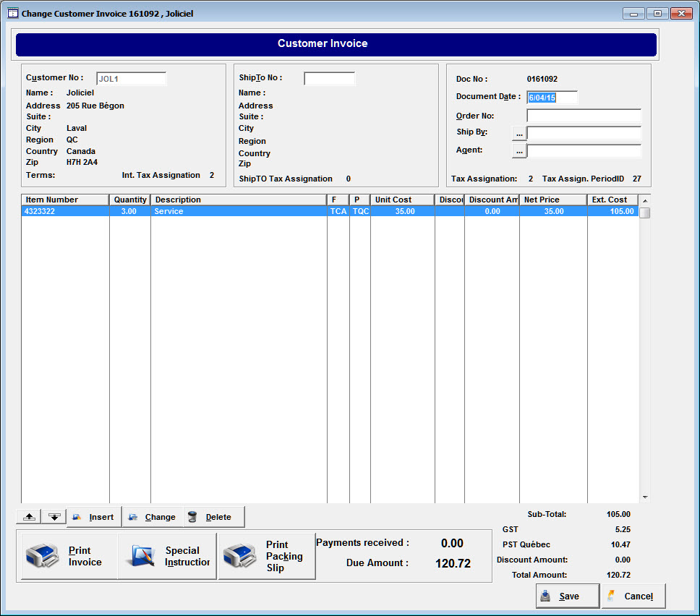Delete the selected invoice line
Screen dimensions: 700x616
tap(213, 517)
